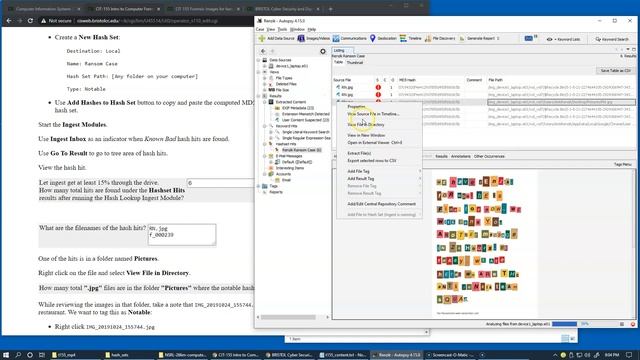Open Windows taskbar search
The height and width of the screenshot is (360, 640).
tap(18, 355)
